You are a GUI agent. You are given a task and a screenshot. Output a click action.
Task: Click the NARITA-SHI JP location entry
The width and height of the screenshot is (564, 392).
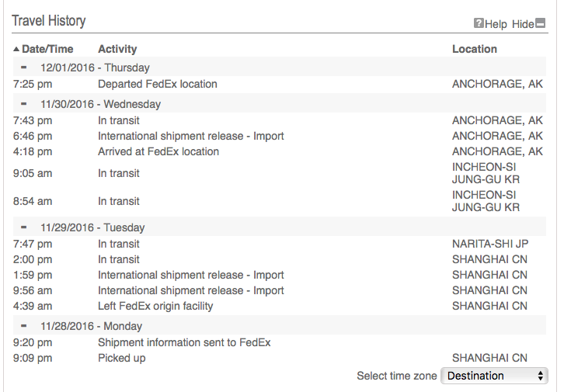pos(490,244)
